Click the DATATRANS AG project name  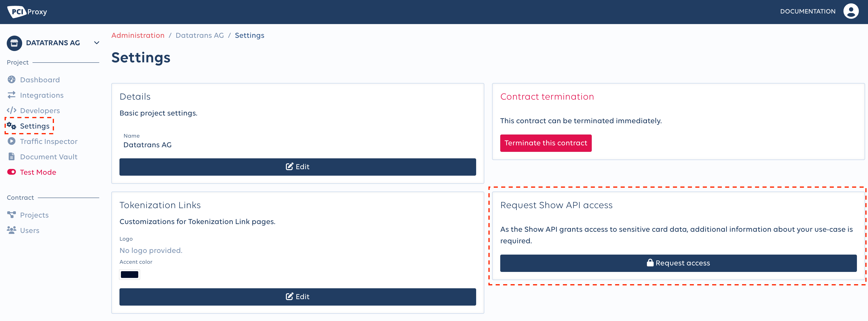53,43
